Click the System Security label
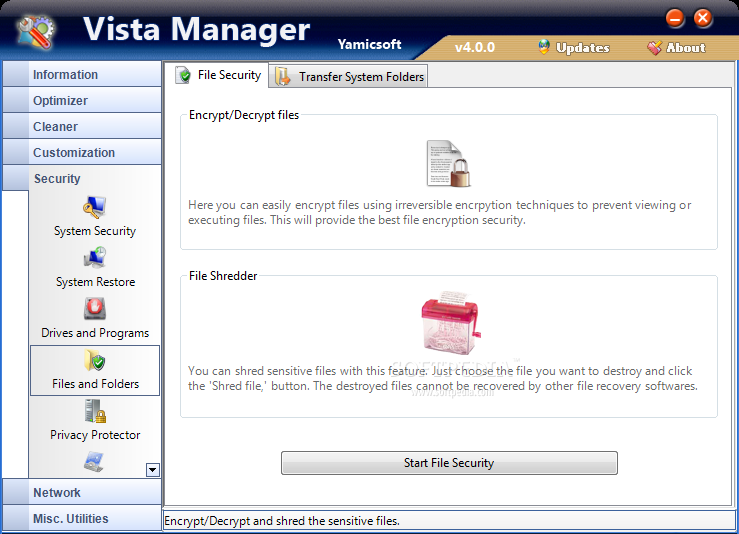The width and height of the screenshot is (739, 534). [95, 231]
